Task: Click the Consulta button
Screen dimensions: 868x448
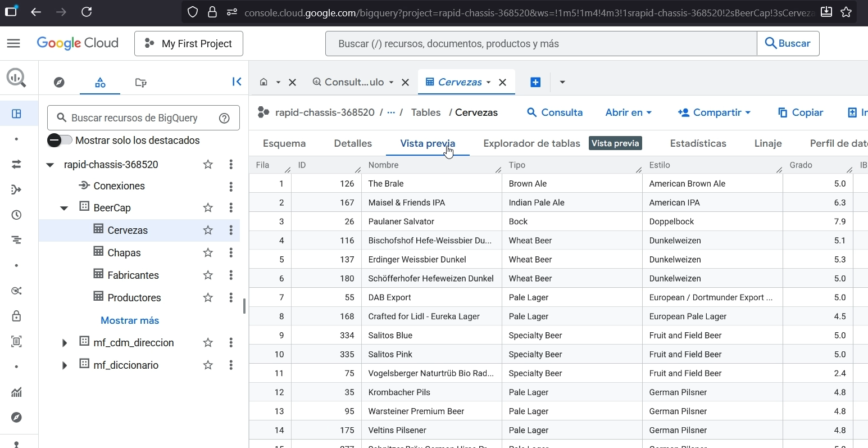Action: point(555,112)
